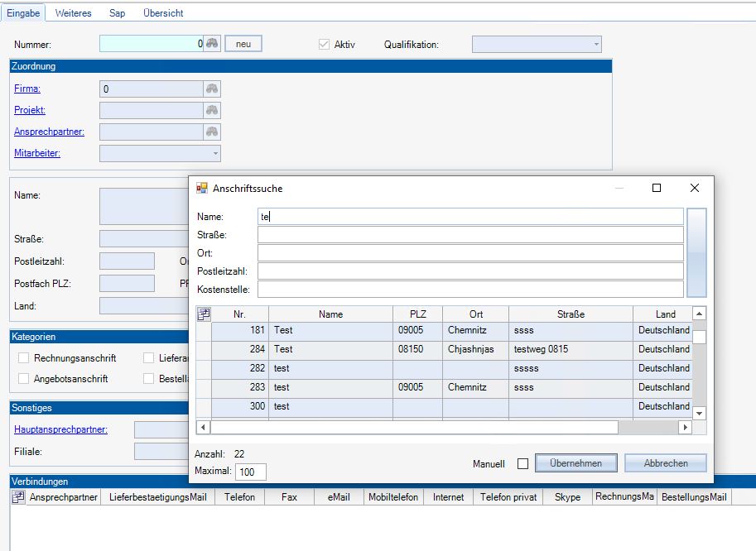
Task: Maximize the Anschriftssuche dialog window
Action: [657, 189]
